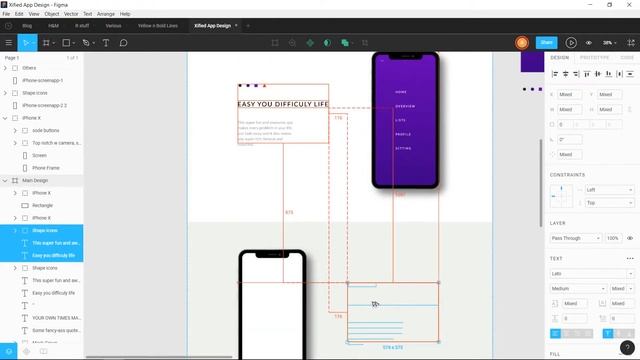Expand the top-level Shape icons layer

pyautogui.click(x=5, y=93)
